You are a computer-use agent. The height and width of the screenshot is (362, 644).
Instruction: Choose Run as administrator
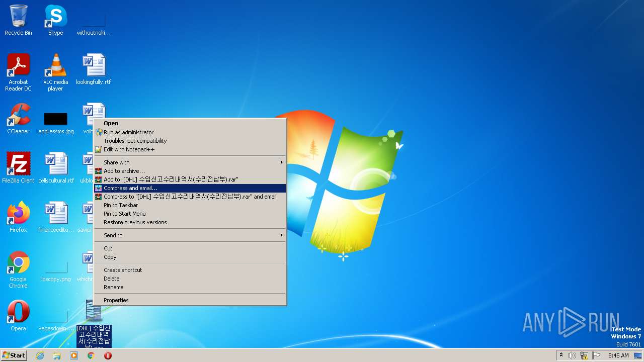click(190, 132)
